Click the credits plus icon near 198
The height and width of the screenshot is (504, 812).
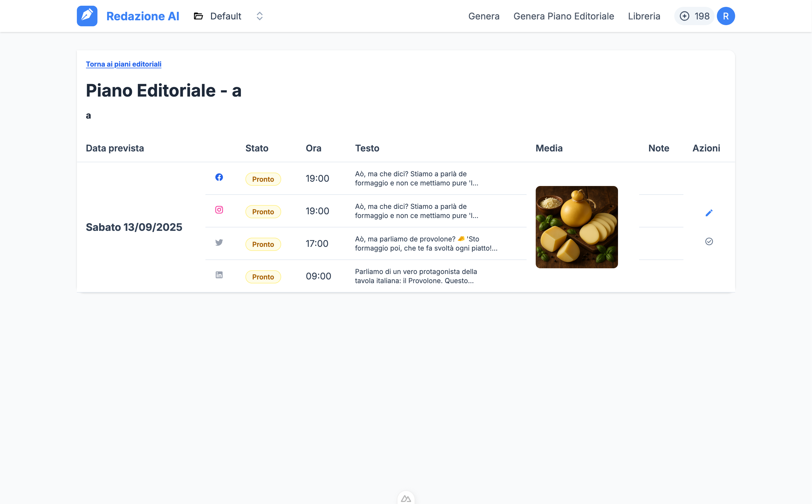(684, 16)
